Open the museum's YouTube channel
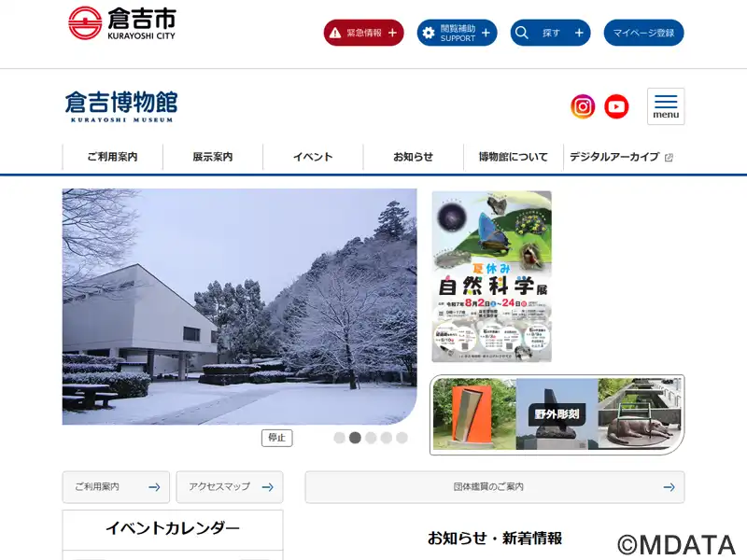This screenshot has width=747, height=560. [616, 106]
